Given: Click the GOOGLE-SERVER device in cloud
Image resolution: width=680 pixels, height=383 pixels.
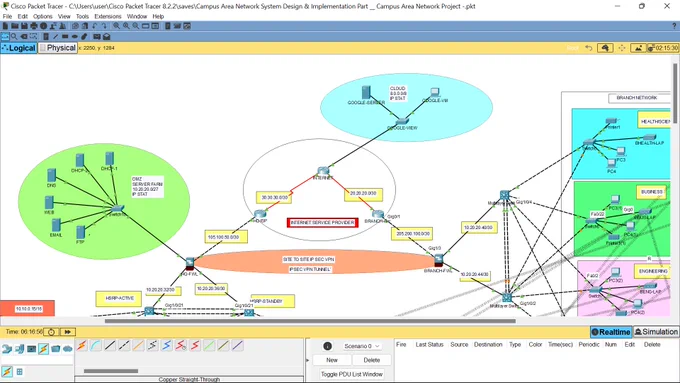Looking at the screenshot, I should click(366, 92).
